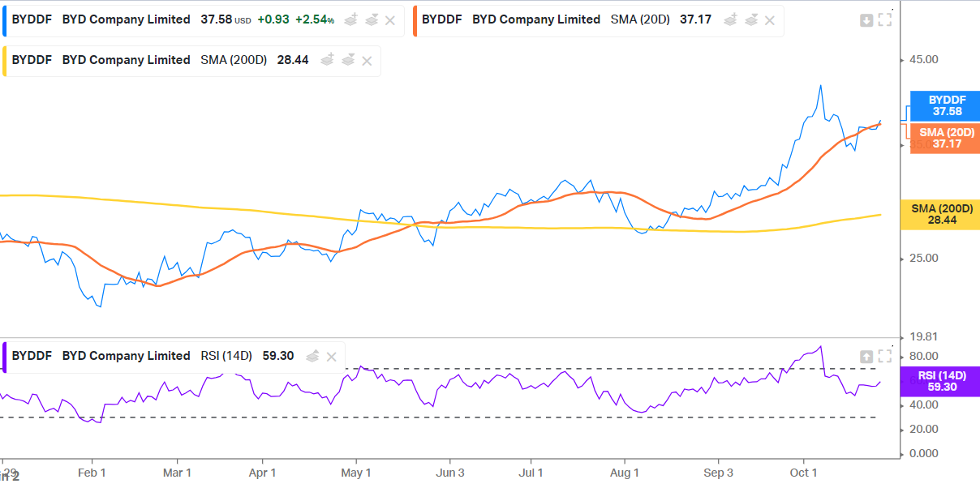This screenshot has width=980, height=488.
Task: Click the plain layers icon in BYDDF price legend
Action: [x=371, y=19]
